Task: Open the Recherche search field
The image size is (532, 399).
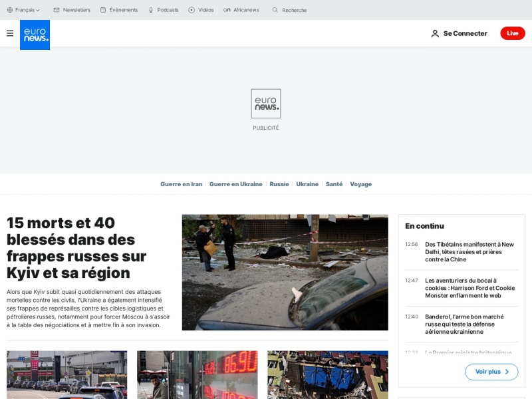Action: click(x=294, y=10)
